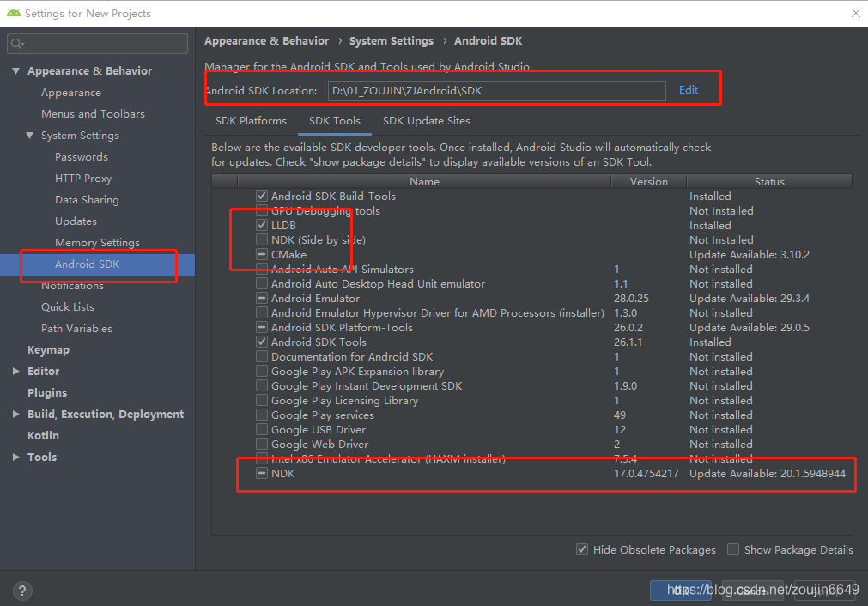Check Google USB Driver checkbox
This screenshot has width=868, height=606.
(262, 429)
